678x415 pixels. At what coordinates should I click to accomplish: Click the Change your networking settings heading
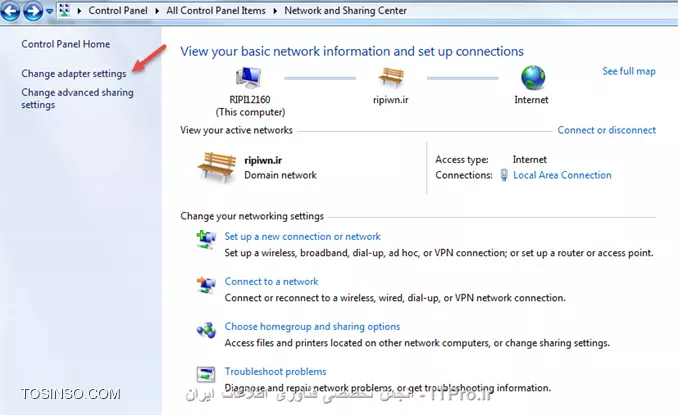coord(252,216)
